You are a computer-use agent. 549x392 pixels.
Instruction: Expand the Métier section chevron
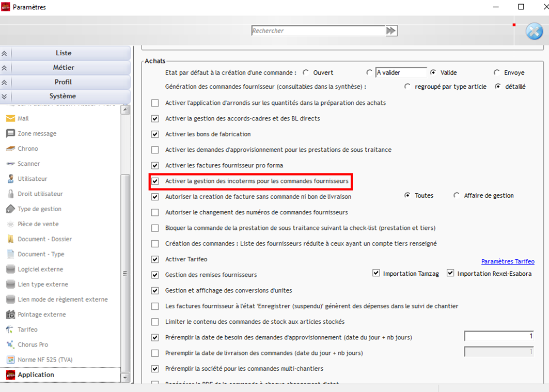point(5,68)
